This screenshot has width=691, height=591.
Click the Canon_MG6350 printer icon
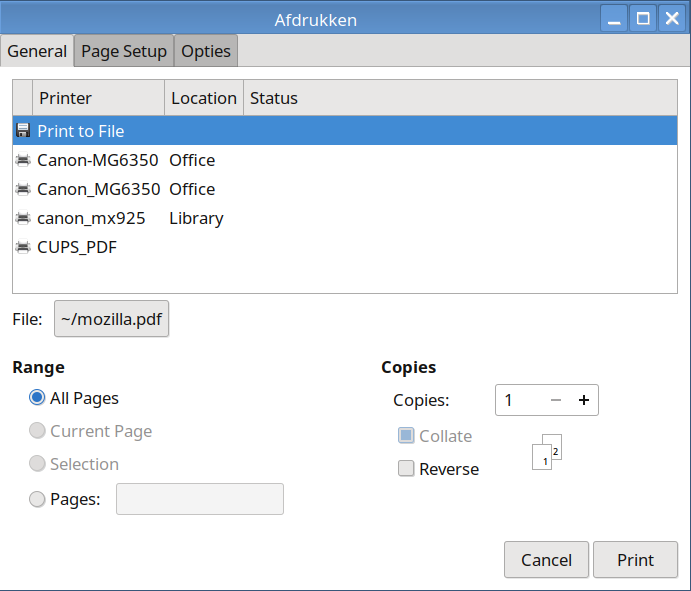coord(22,189)
